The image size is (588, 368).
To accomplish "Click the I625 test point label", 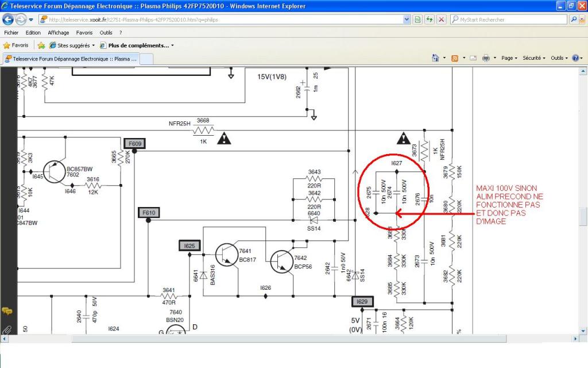I will click(189, 246).
